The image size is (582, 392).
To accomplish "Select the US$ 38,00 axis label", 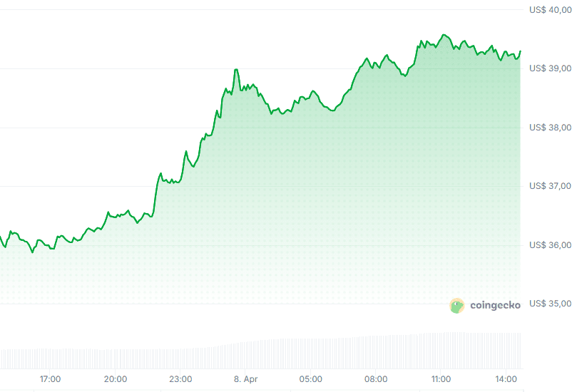I will pyautogui.click(x=550, y=128).
